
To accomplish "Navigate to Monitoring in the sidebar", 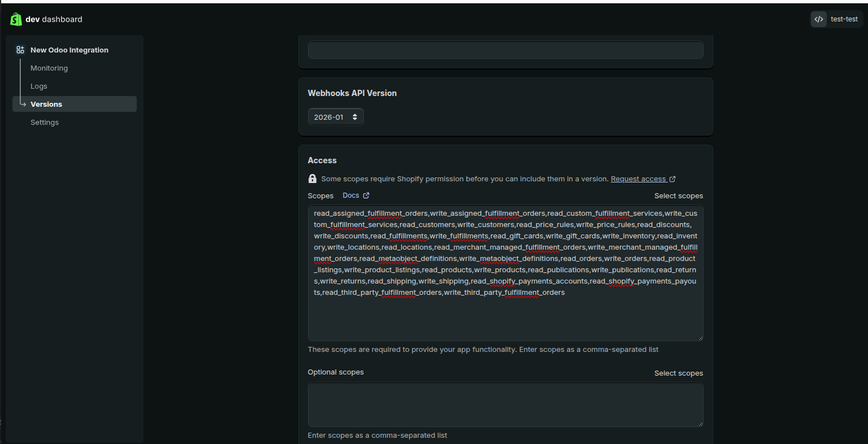I will (x=49, y=68).
